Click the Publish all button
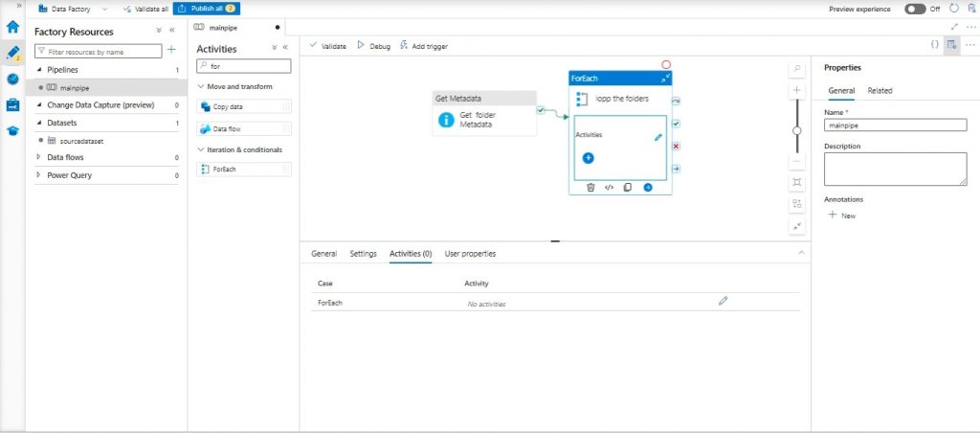This screenshot has height=433, width=980. point(206,9)
